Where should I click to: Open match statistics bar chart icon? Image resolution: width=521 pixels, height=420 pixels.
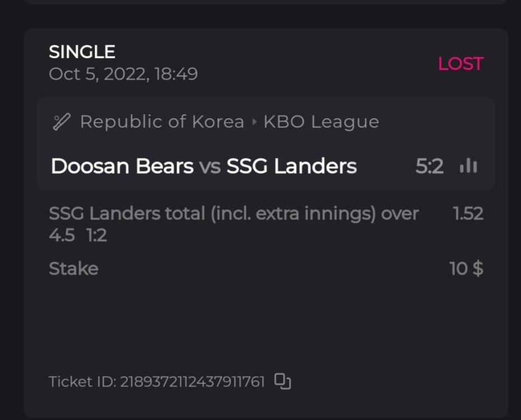tap(468, 166)
